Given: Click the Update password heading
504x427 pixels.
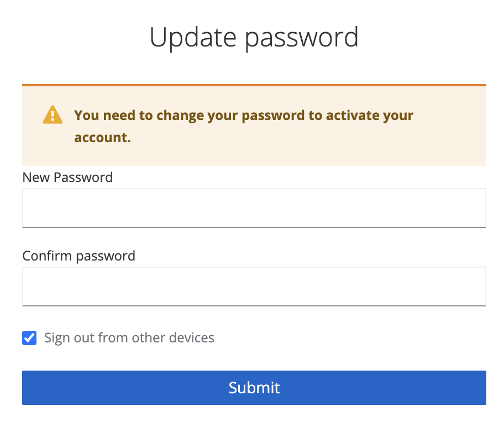Looking at the screenshot, I should click(x=254, y=37).
